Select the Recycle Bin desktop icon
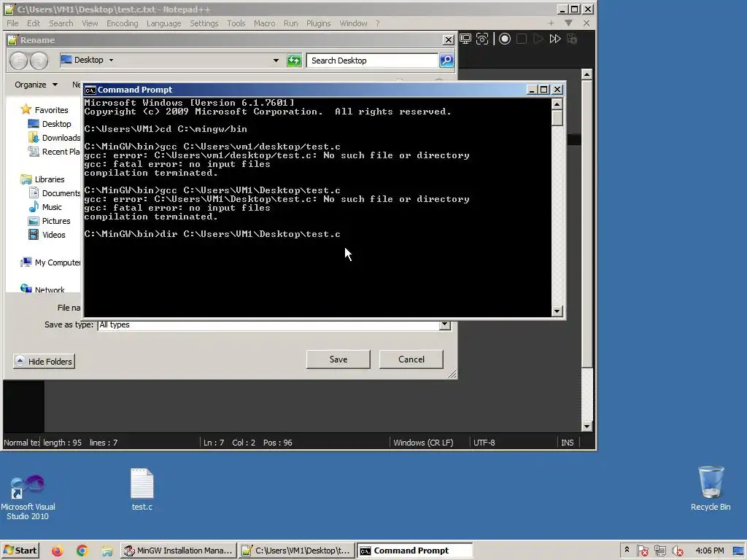The width and height of the screenshot is (747, 560). [711, 489]
